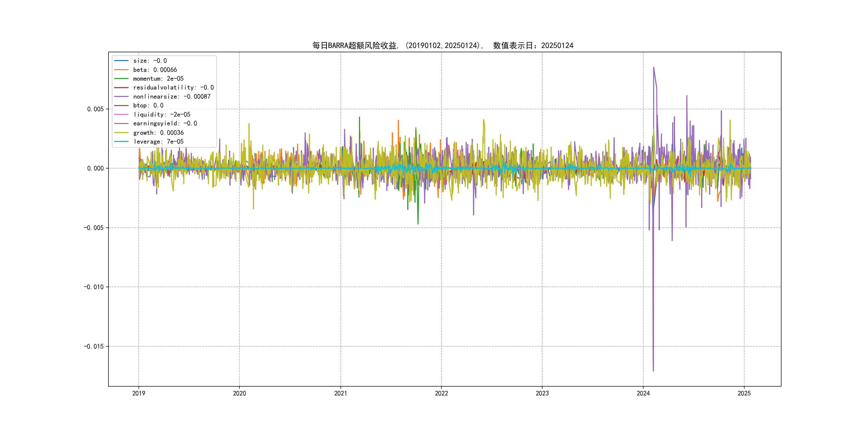Click the 0.005 y-axis tick label
Screen dimensions: 868x434
95,109
